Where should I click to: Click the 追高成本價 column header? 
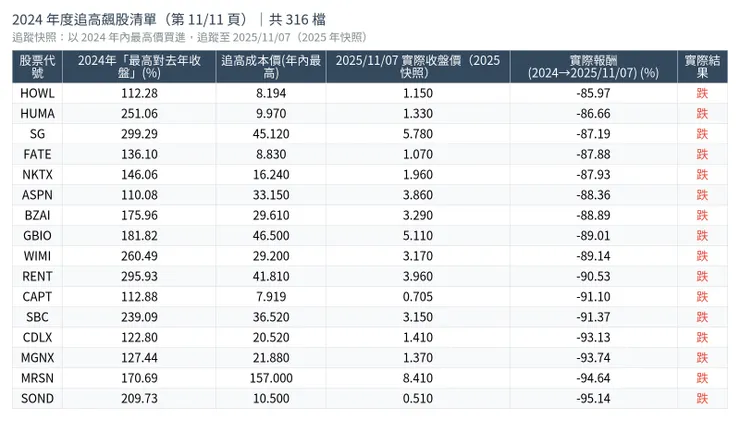coord(270,66)
